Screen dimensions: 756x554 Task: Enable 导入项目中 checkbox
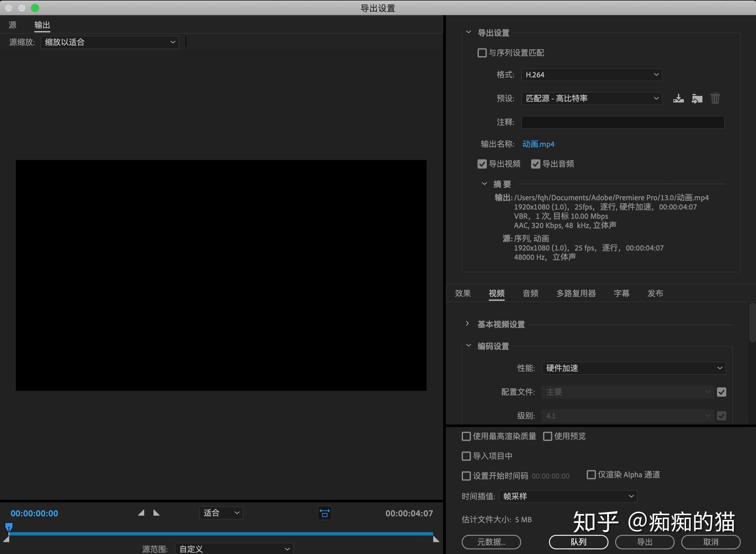[466, 456]
